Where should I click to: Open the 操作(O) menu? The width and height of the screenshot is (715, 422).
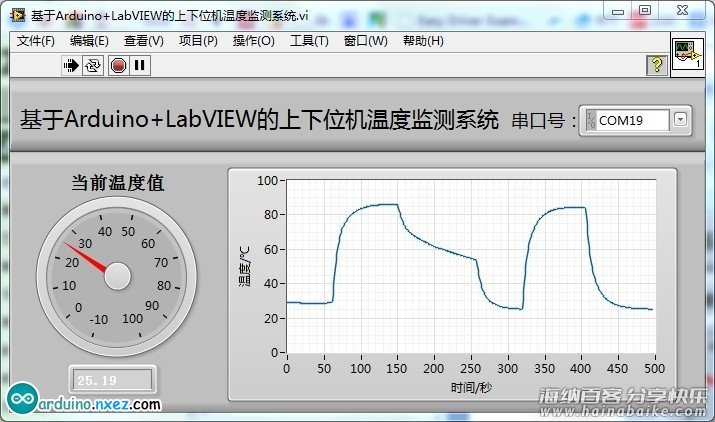click(x=253, y=41)
